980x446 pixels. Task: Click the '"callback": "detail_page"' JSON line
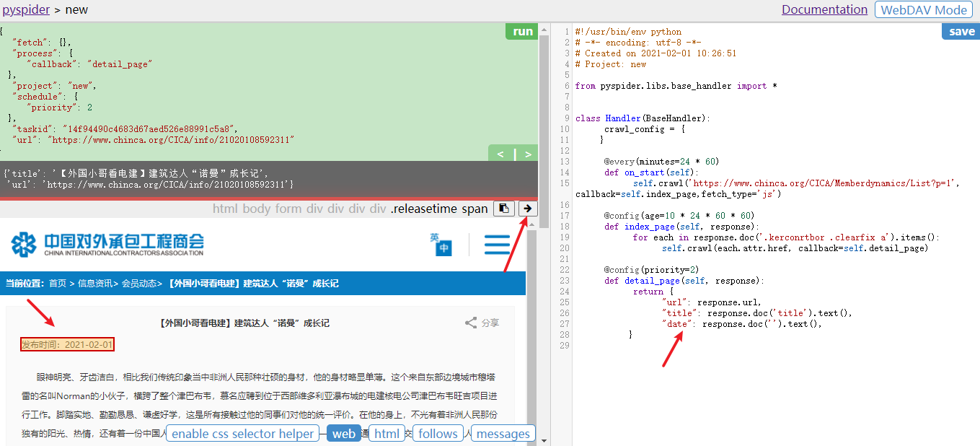[89, 64]
